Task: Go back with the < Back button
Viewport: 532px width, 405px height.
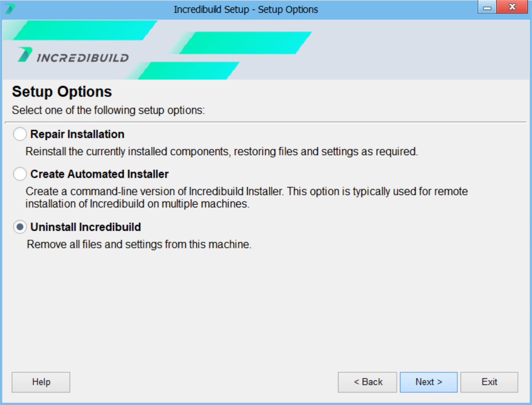Action: (367, 382)
